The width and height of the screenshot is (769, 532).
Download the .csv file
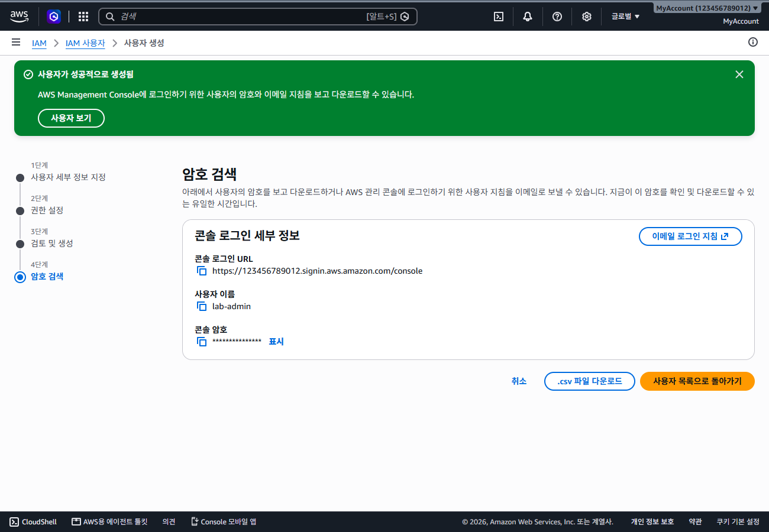click(x=590, y=381)
